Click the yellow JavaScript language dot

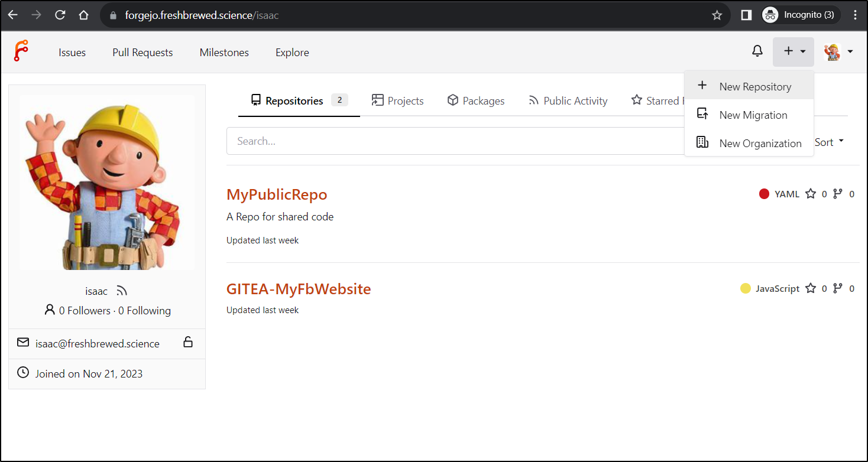tap(745, 288)
